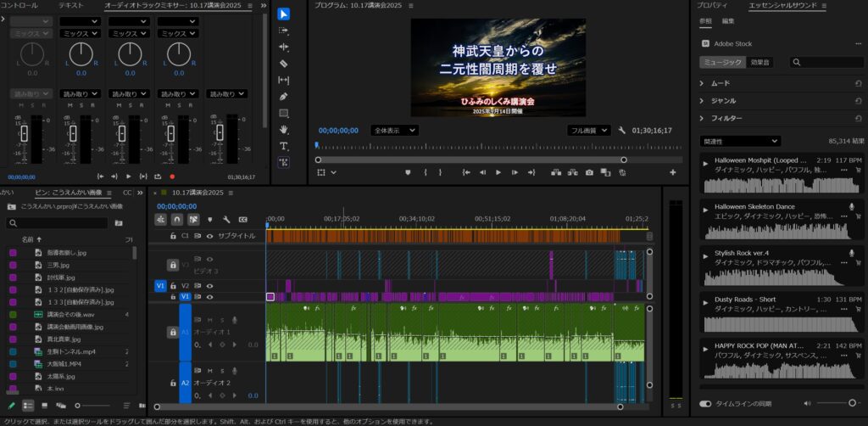This screenshot has height=426, width=868.
Task: Click the Export Frame camera icon
Action: pos(589,172)
